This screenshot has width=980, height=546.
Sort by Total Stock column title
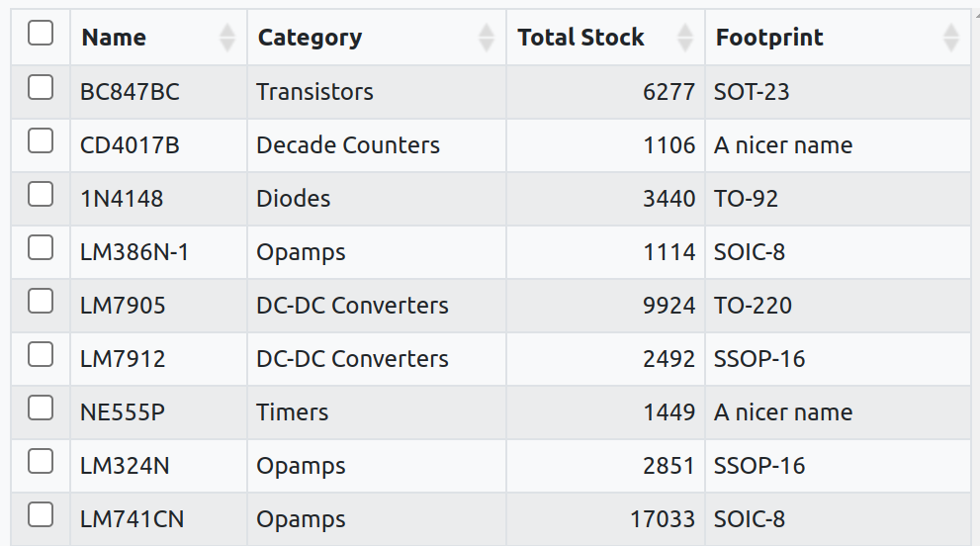580,38
